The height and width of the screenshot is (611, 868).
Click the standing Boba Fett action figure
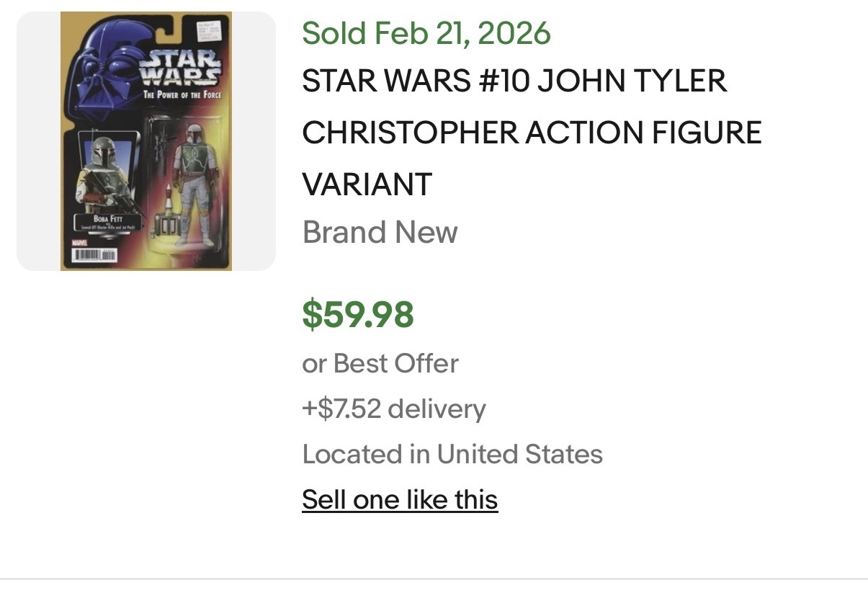pyautogui.click(x=196, y=180)
